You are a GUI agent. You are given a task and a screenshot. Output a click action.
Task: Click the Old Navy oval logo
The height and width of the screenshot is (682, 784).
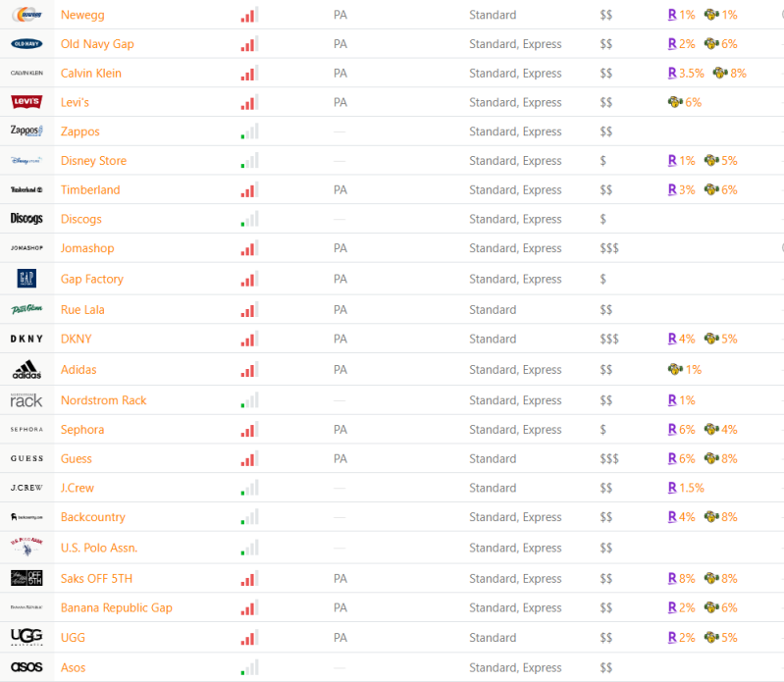26,44
